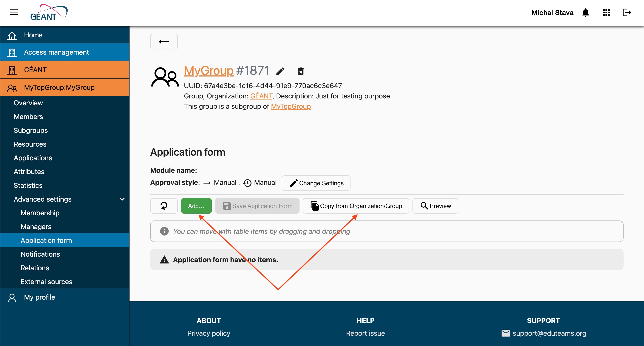Open the MyTopGroup parent group link
The image size is (644, 346).
[x=291, y=106]
